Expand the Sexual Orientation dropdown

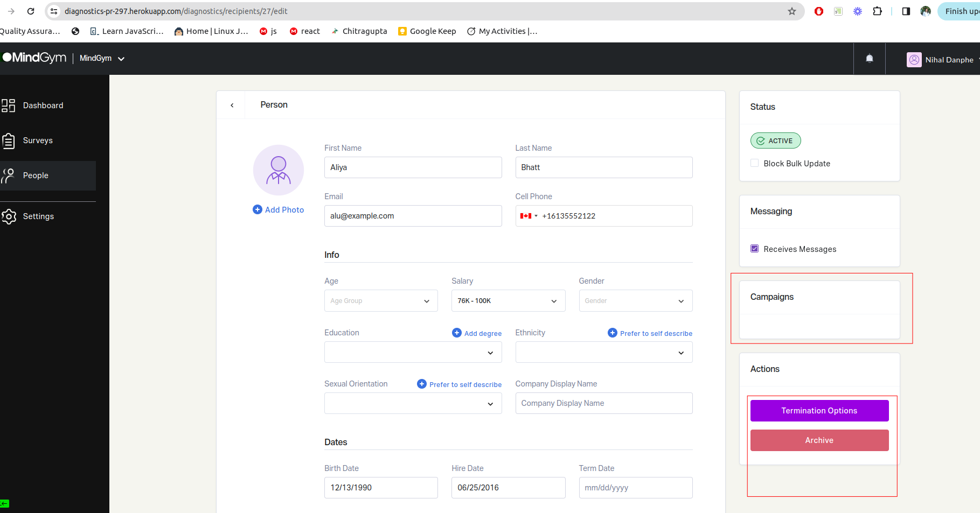(413, 404)
